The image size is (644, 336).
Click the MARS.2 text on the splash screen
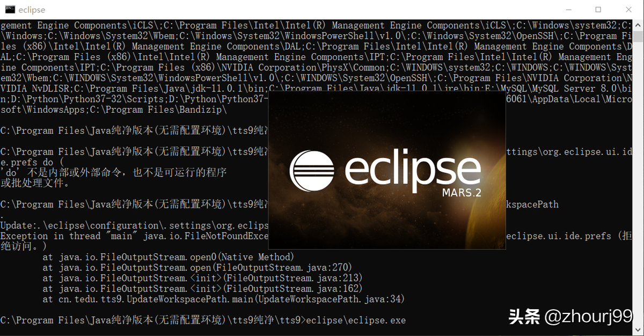[462, 192]
